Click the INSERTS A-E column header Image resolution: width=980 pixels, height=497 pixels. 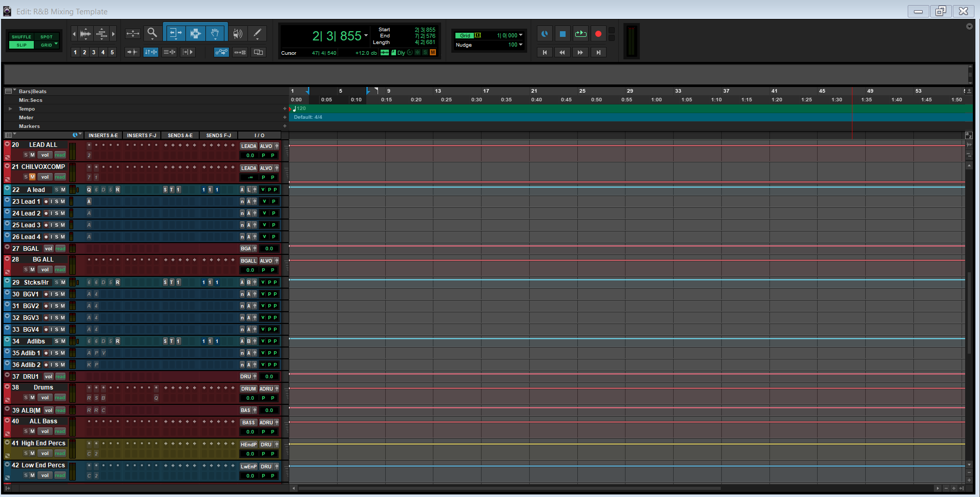pyautogui.click(x=103, y=136)
